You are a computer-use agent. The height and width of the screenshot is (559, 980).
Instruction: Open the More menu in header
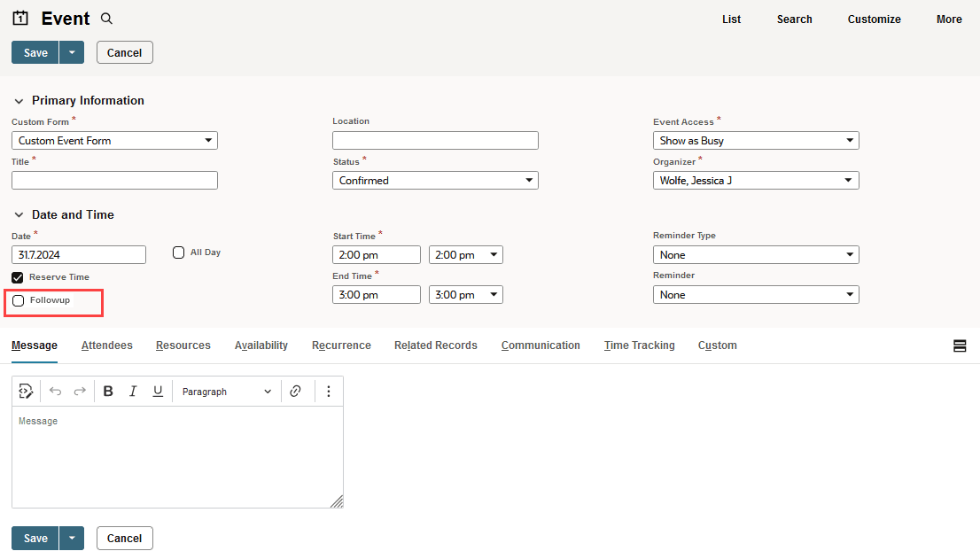point(949,19)
